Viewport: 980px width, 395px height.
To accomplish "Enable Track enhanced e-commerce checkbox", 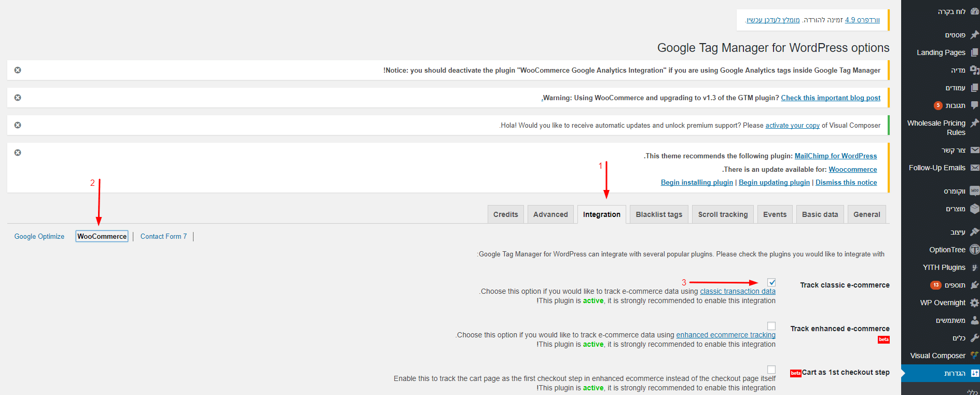I will tap(771, 326).
